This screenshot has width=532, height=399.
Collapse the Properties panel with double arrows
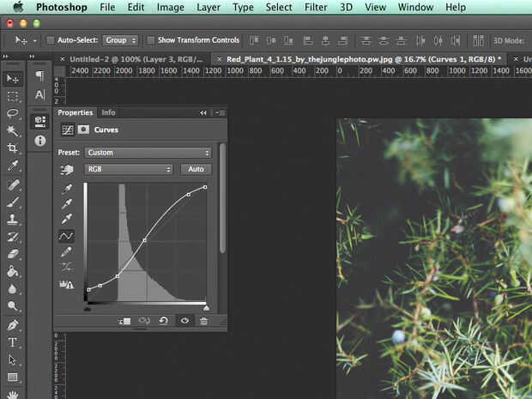click(x=203, y=113)
